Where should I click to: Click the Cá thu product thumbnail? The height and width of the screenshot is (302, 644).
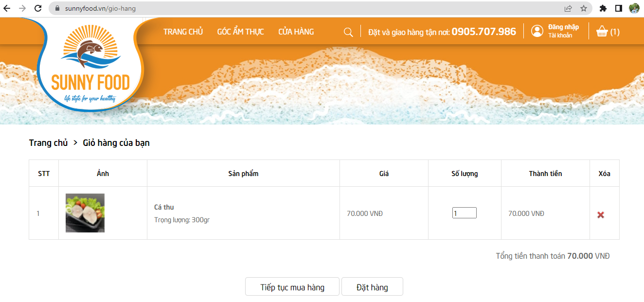85,213
